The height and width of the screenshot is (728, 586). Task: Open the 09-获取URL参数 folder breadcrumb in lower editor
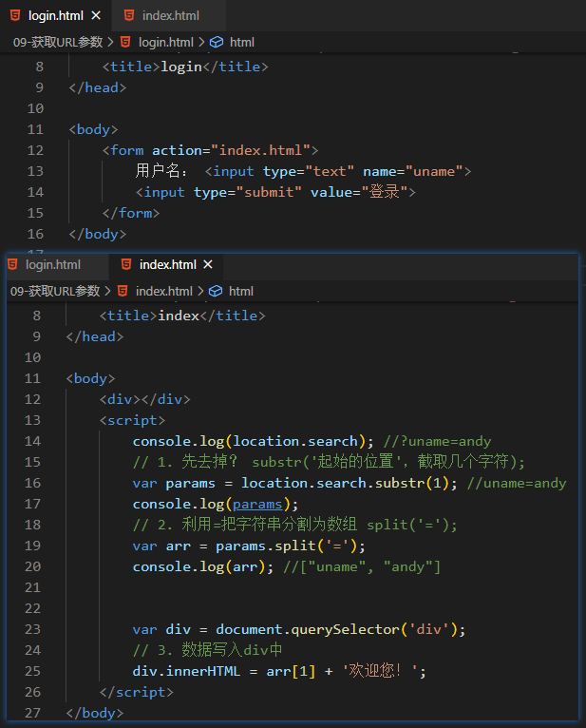[x=55, y=291]
